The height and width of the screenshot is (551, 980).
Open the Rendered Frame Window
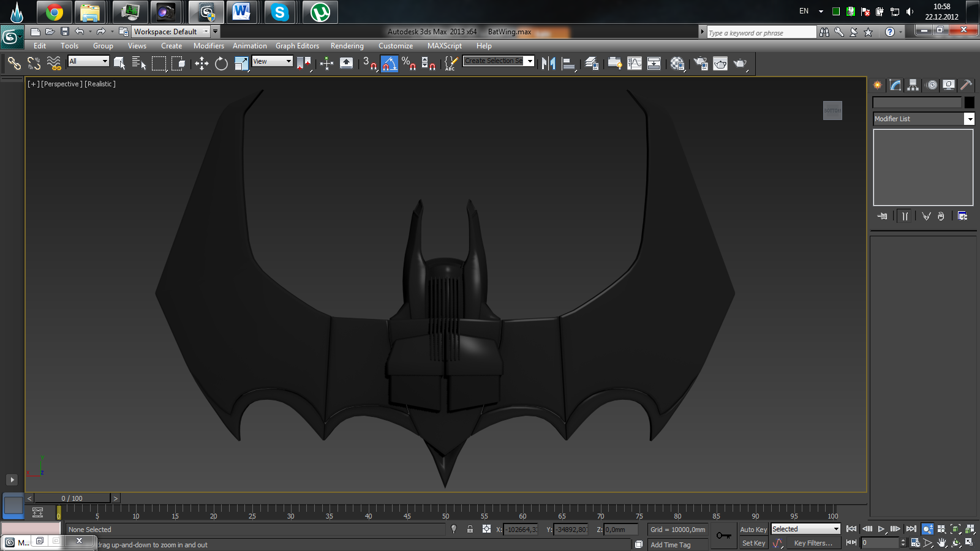coord(720,63)
